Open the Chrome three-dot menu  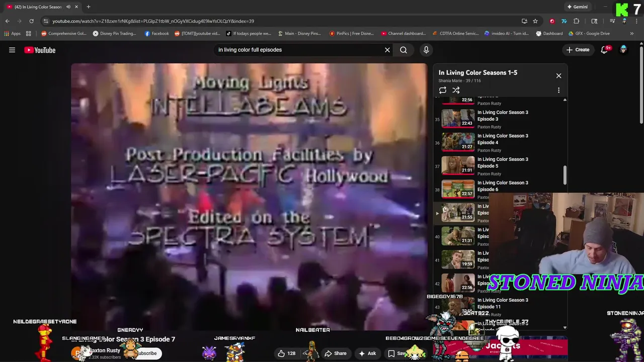pos(636,21)
